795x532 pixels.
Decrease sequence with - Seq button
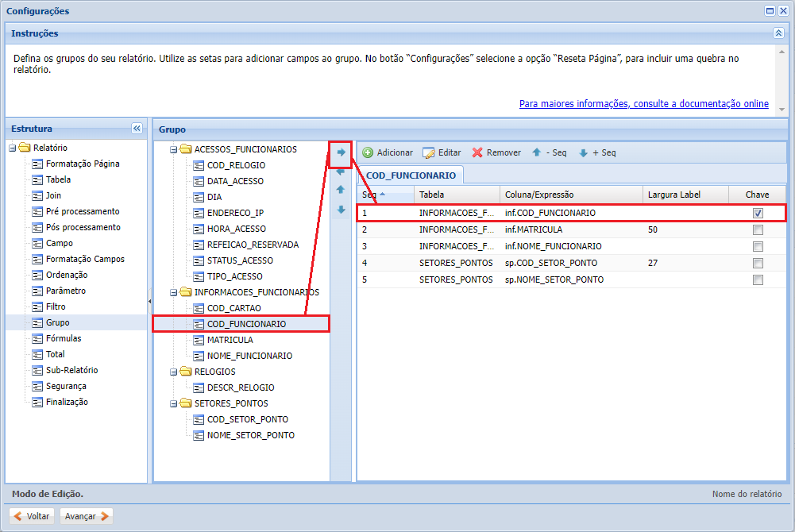tap(549, 152)
